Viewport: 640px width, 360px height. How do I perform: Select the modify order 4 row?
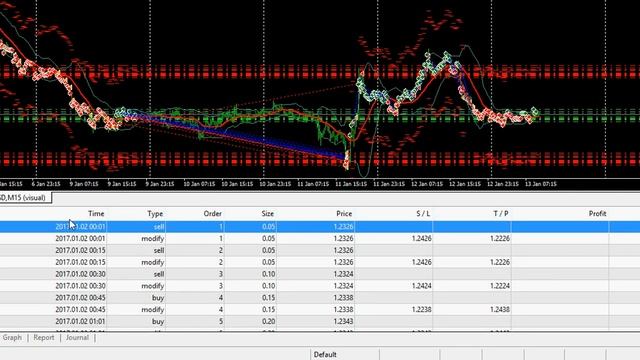(x=320, y=309)
